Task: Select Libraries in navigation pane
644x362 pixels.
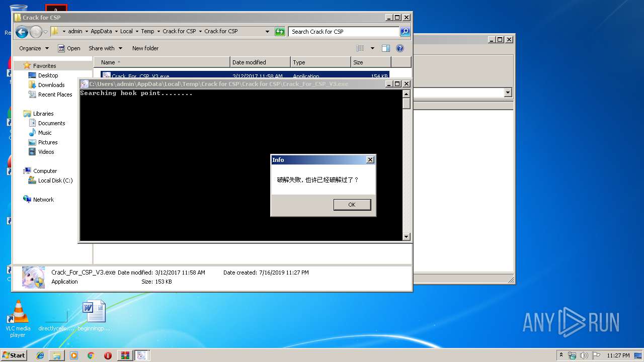Action: (x=43, y=114)
